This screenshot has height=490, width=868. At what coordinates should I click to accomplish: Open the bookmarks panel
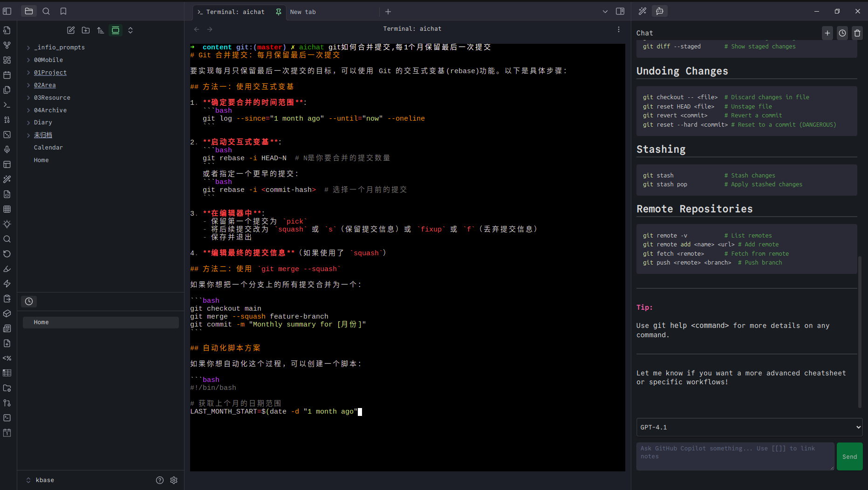[x=63, y=11]
